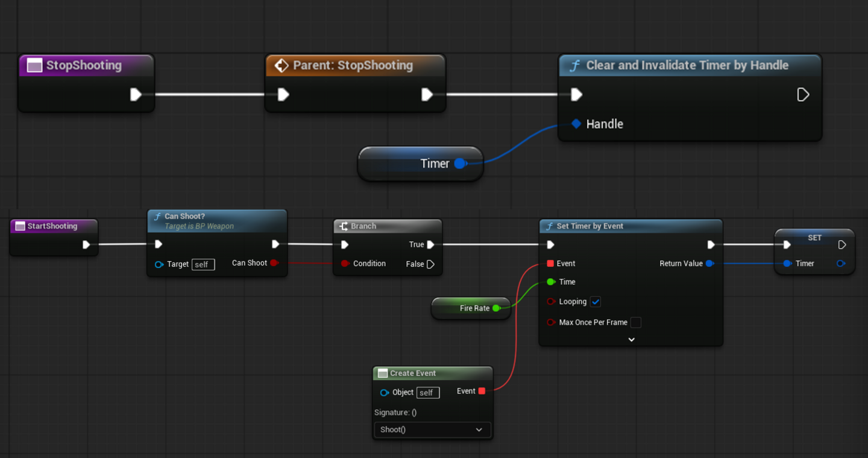This screenshot has width=868, height=458.
Task: Click the red Event input pin on Set Timer
Action: click(x=550, y=264)
